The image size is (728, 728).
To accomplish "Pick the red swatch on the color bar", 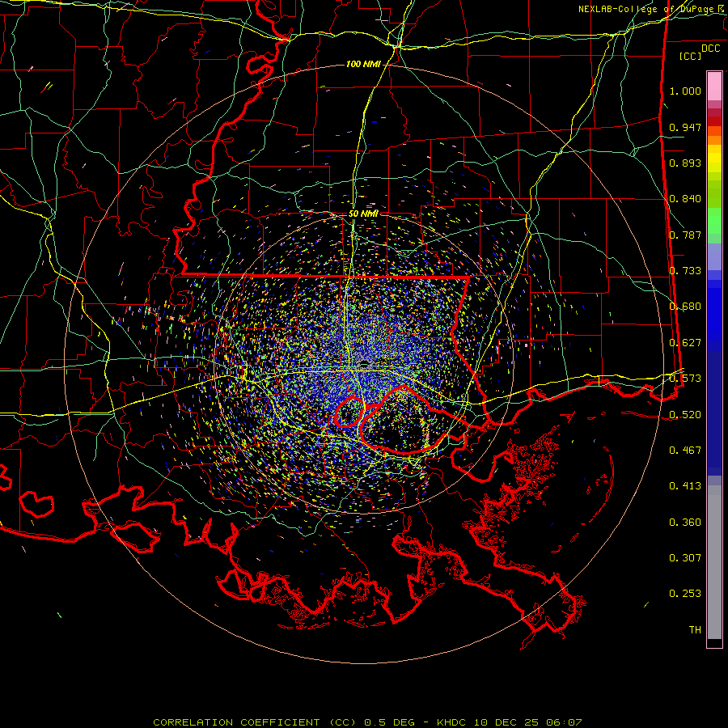I will coord(714,121).
